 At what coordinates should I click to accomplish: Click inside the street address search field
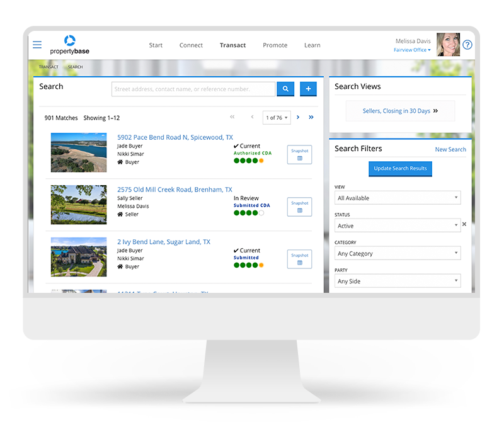[x=192, y=89]
